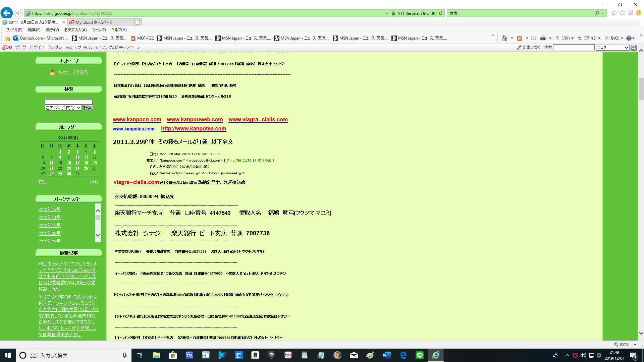The height and width of the screenshot is (362, 644).
Task: Go to the 前月 calendar link
Action: tap(43, 182)
